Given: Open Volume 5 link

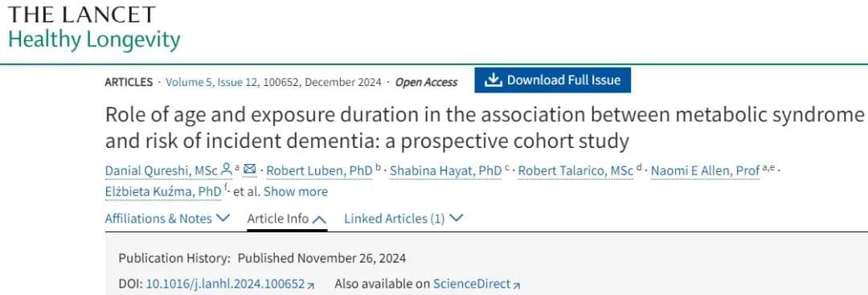Looking at the screenshot, I should point(189,83).
